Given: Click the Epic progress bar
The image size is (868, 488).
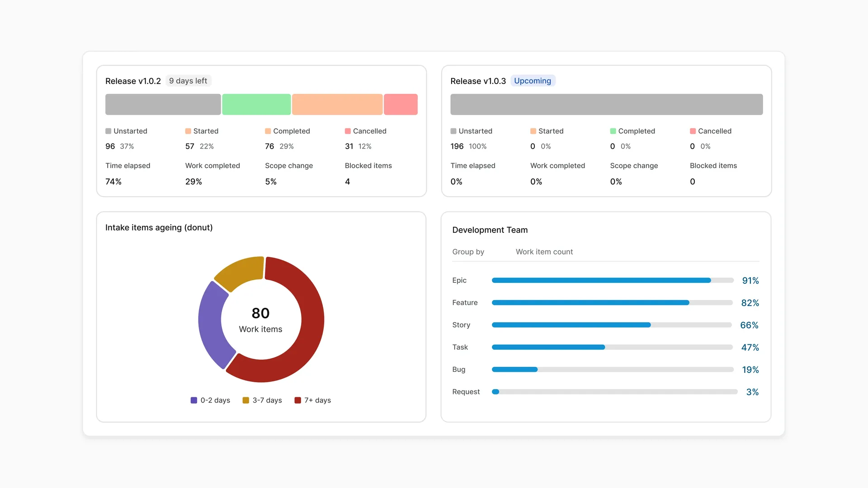Looking at the screenshot, I should click(613, 281).
